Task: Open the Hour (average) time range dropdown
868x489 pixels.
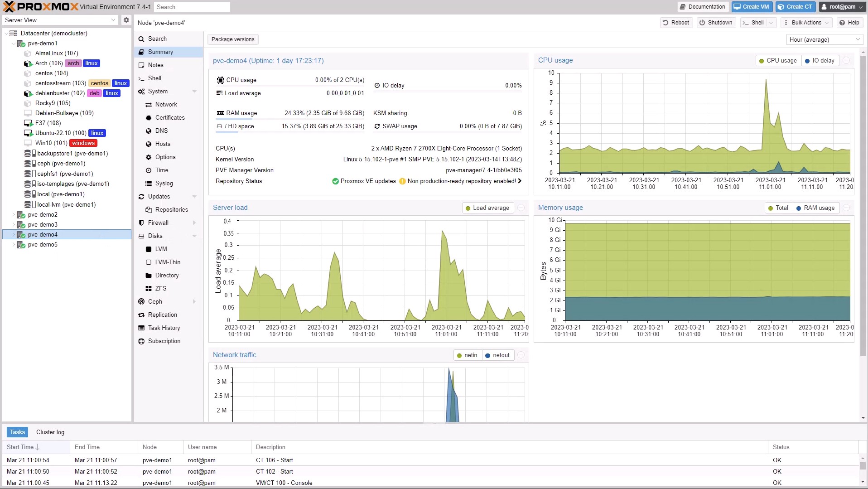Action: (x=824, y=39)
